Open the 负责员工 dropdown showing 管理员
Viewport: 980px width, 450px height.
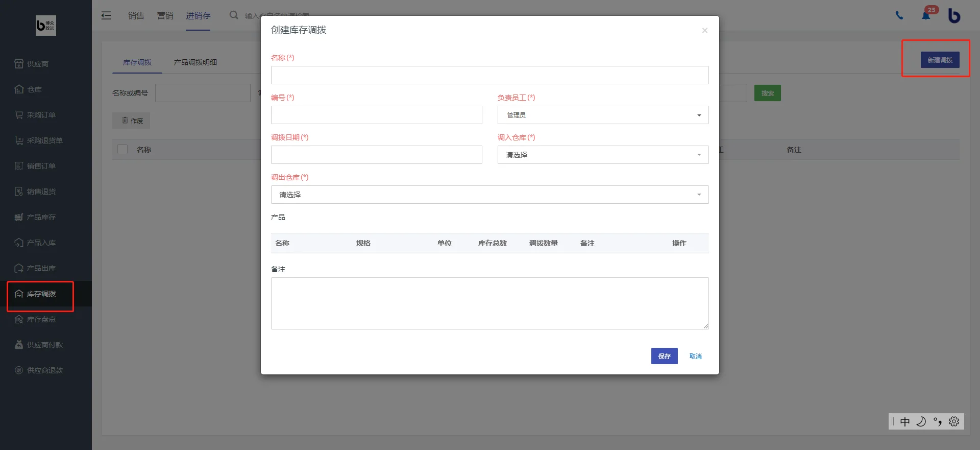(x=603, y=115)
